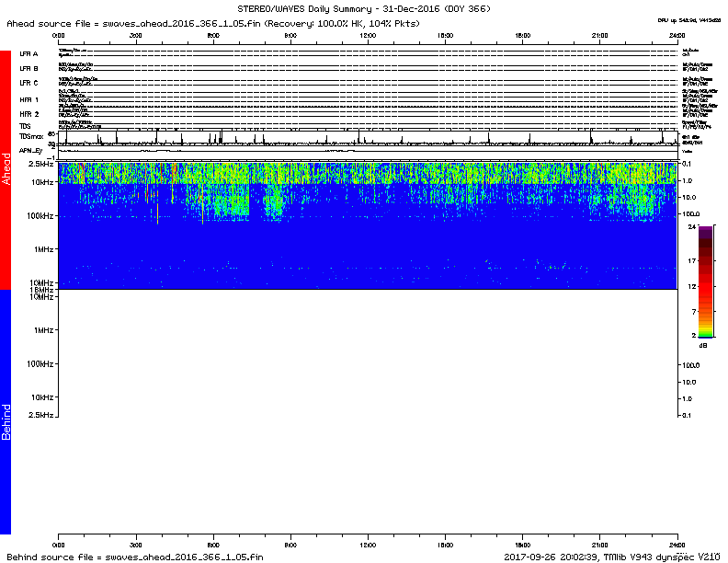
Task: Click the 10kHz label on Behind panel
Action: 42,397
